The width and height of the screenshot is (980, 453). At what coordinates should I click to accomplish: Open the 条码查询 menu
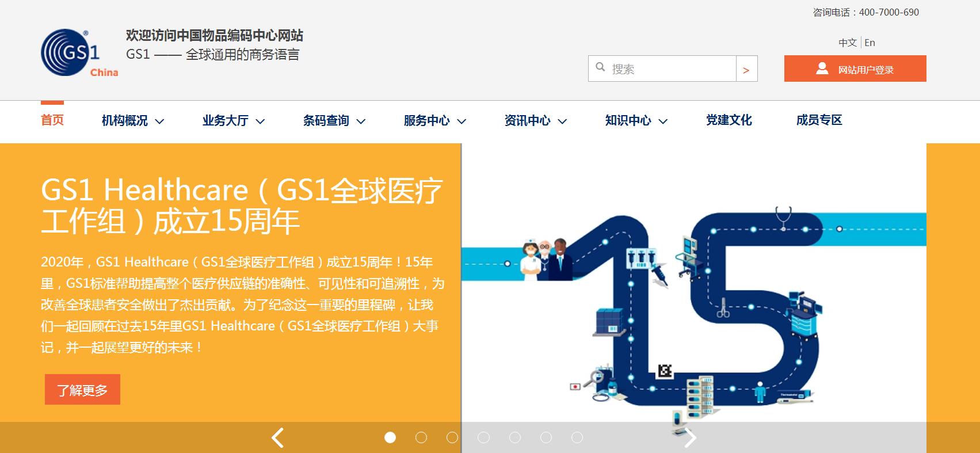click(326, 120)
